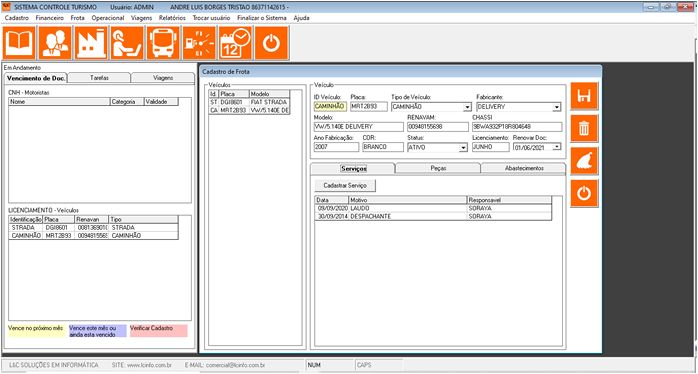Open the fuel pump icon in toolbar
This screenshot has width=698, height=374.
[199, 43]
